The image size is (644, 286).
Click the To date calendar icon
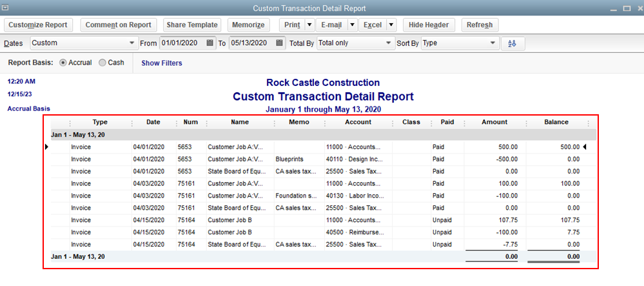click(x=280, y=43)
